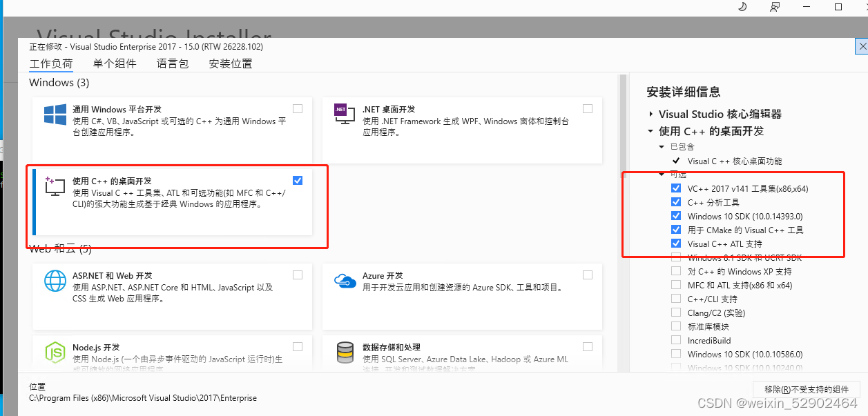The image size is (868, 416).
Task: Enable 对 C++ 的 Windows XP 支持
Action: click(676, 271)
